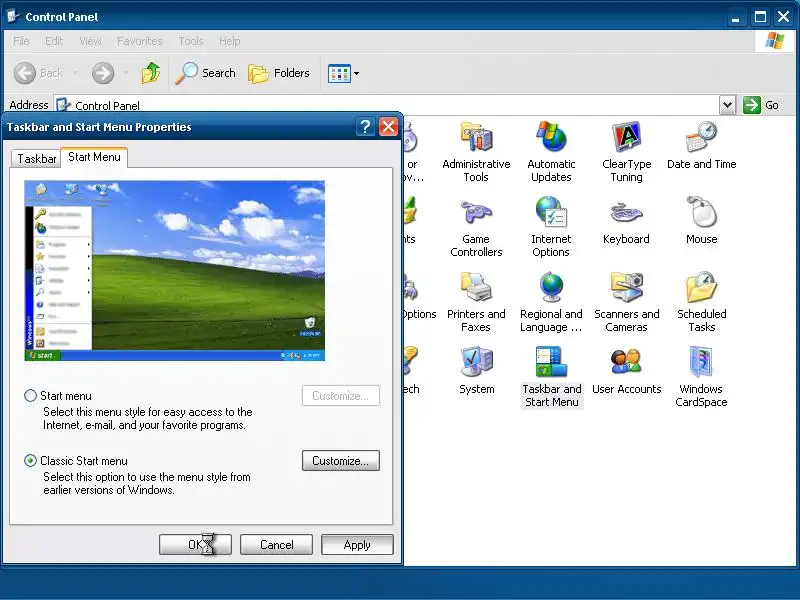Open the Views dropdown arrow
800x600 pixels.
[x=357, y=73]
